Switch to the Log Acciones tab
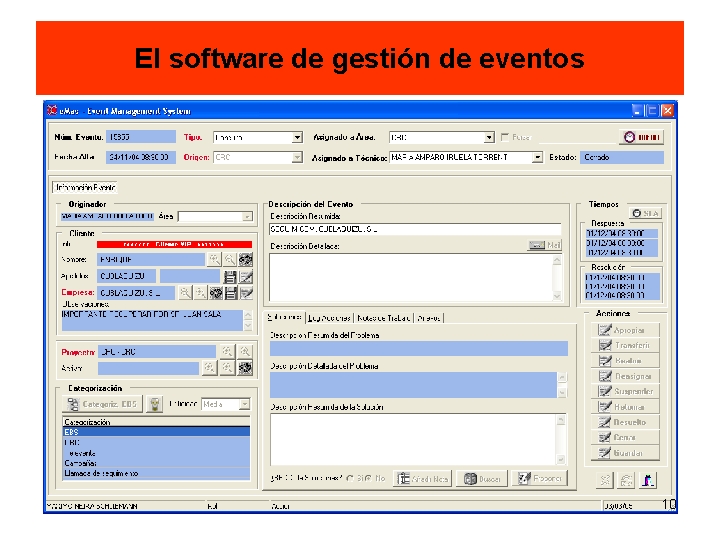Image resolution: width=720 pixels, height=540 pixels. [x=329, y=318]
